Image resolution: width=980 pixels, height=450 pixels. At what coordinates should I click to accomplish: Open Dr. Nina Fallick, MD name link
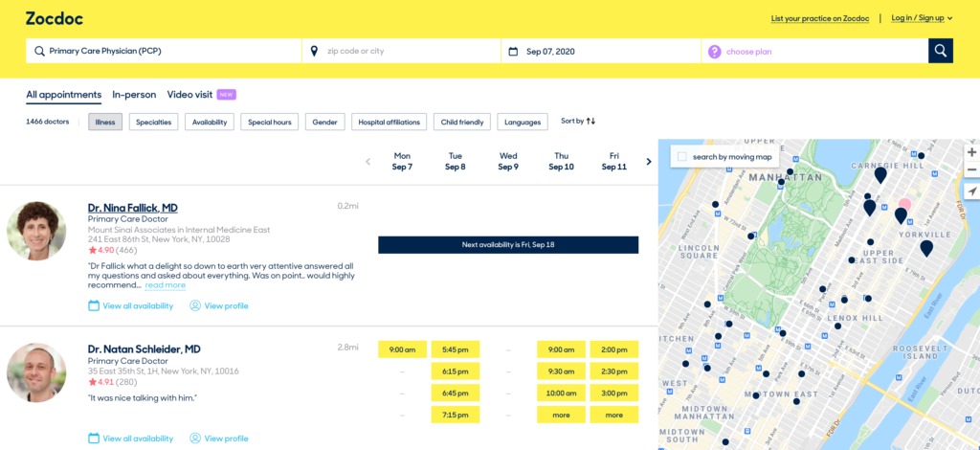pyautogui.click(x=132, y=208)
